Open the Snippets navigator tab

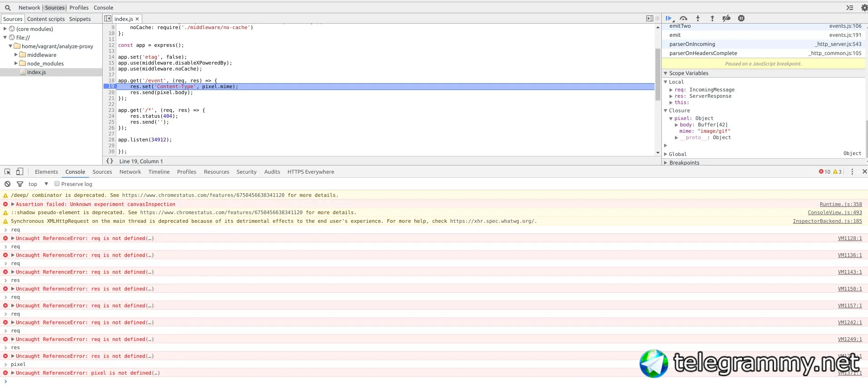80,19
